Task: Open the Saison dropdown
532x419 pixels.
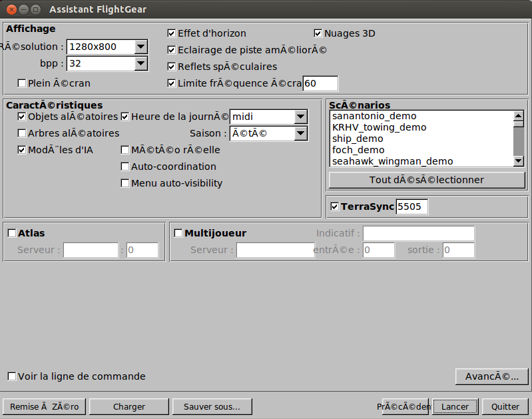Action: click(300, 133)
